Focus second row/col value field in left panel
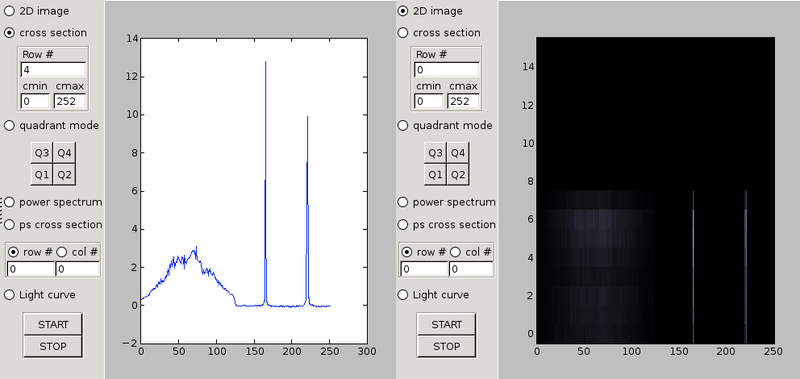The height and width of the screenshot is (379, 800). pyautogui.click(x=78, y=269)
